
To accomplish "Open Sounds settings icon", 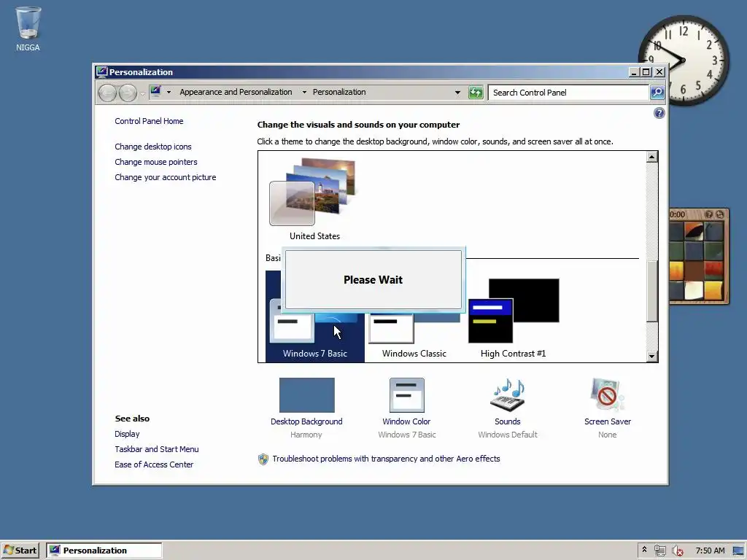I will pyautogui.click(x=508, y=395).
